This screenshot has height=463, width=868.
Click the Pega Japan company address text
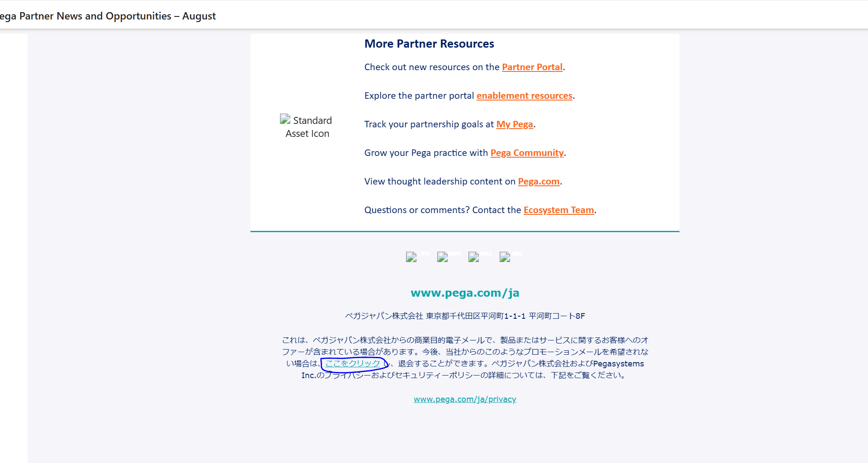(x=465, y=316)
